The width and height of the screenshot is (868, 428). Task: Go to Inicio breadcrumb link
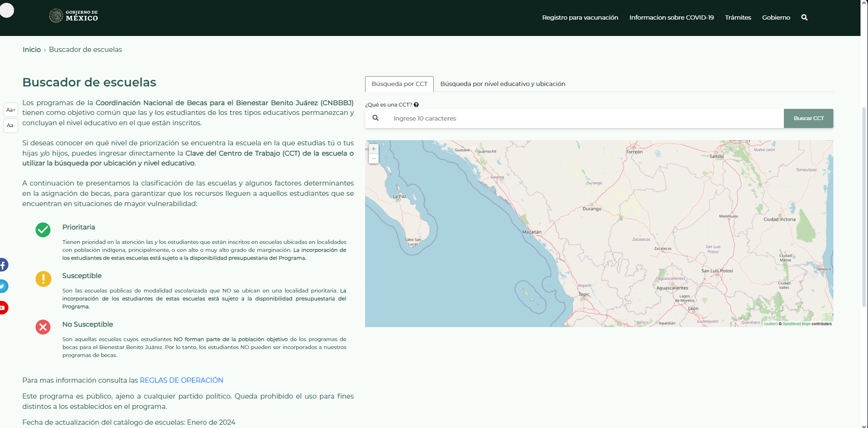pyautogui.click(x=32, y=50)
